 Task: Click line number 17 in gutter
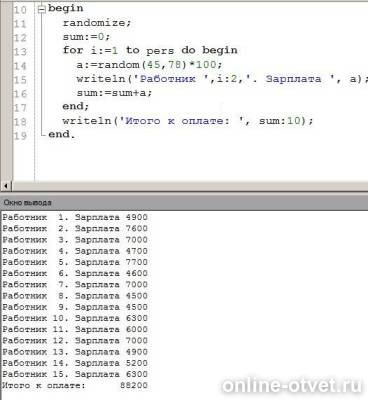(20, 108)
